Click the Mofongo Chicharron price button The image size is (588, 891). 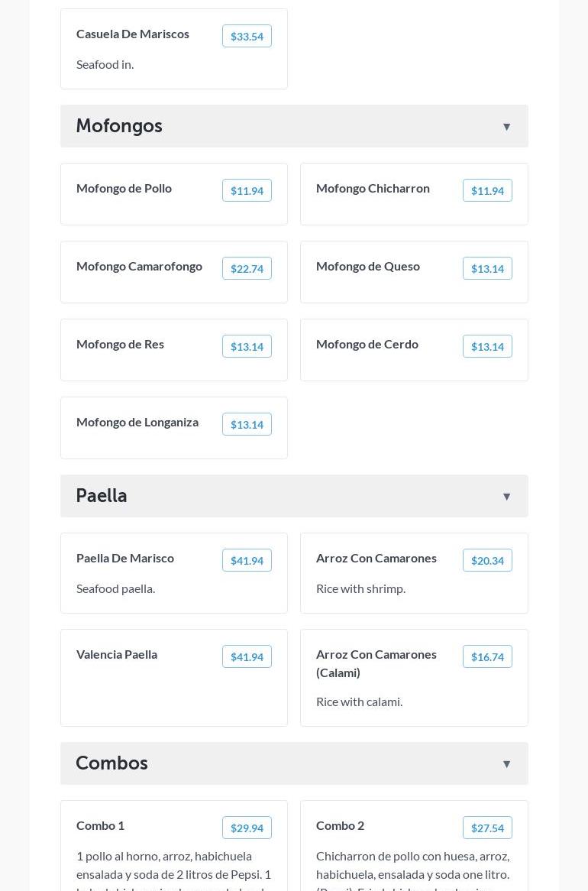coord(487,191)
